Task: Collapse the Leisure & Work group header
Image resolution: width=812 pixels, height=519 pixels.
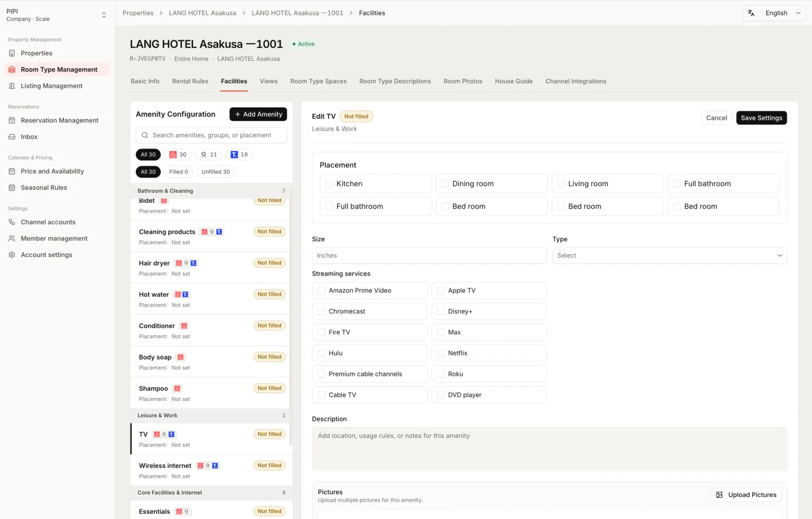Action: pyautogui.click(x=211, y=416)
